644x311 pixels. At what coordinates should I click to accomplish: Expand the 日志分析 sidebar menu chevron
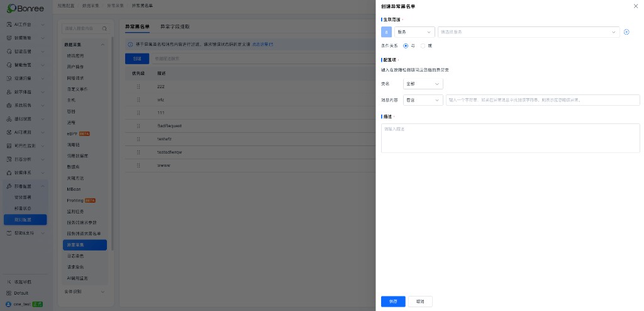(43, 159)
